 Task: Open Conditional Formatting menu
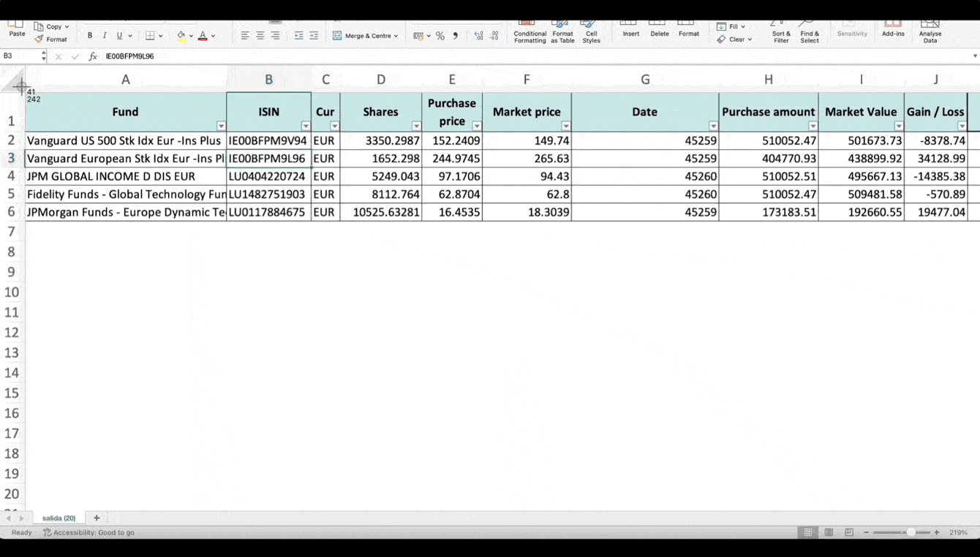[x=529, y=31]
